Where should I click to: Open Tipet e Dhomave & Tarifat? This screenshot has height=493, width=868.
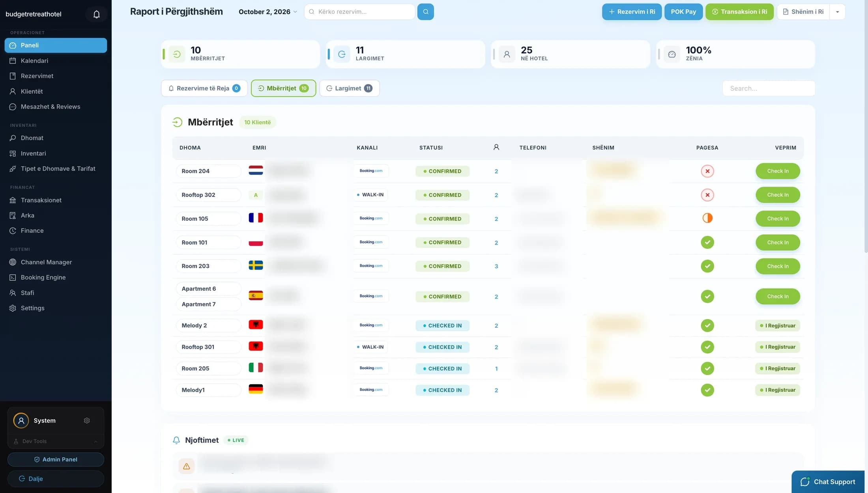56,168
